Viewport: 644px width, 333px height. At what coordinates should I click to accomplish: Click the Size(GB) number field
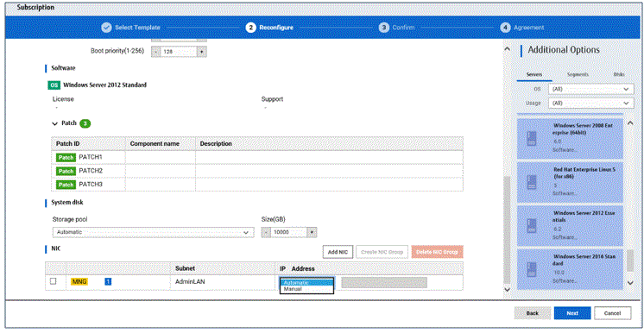[288, 232]
